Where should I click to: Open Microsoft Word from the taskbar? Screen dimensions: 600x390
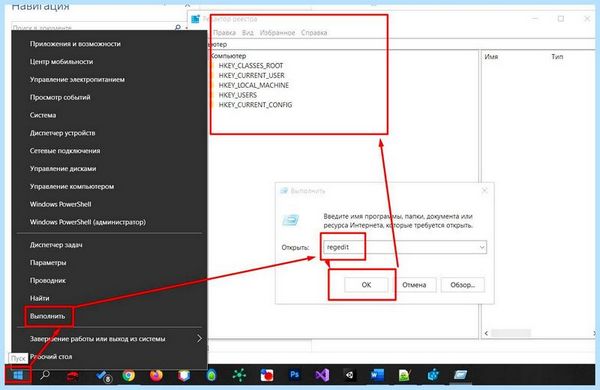377,375
